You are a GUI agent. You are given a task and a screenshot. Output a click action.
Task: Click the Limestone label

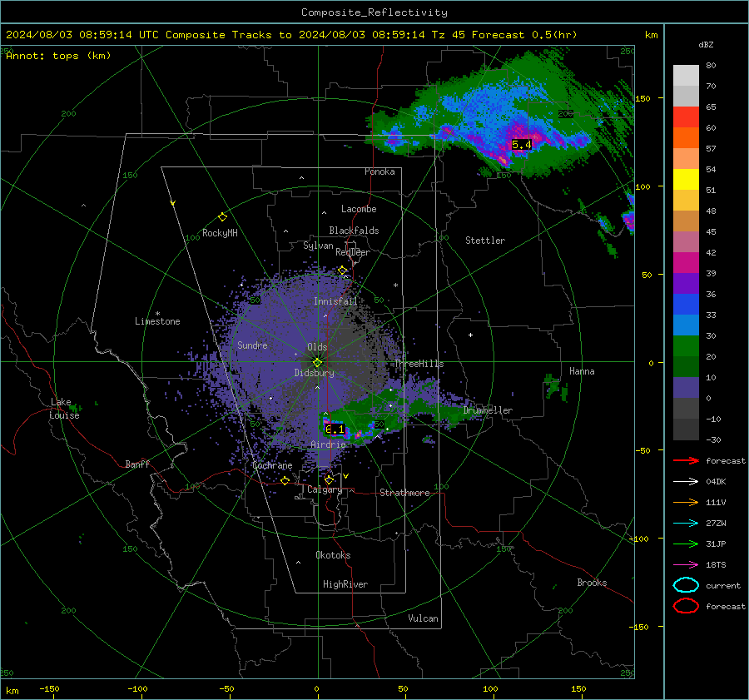click(x=157, y=321)
